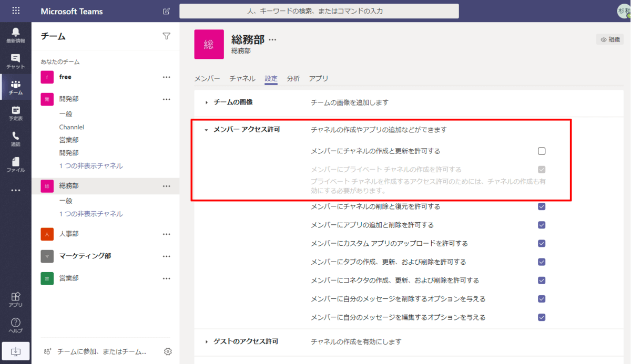
Task: Click the new chat compose icon
Action: [x=167, y=11]
